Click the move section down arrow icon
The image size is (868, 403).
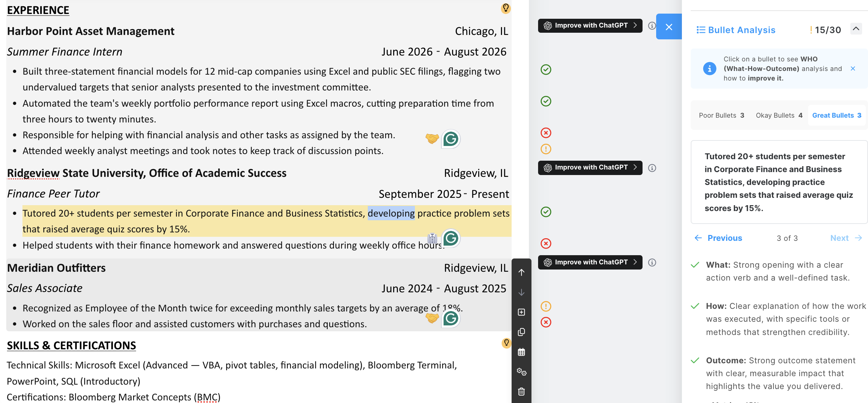pos(521,292)
